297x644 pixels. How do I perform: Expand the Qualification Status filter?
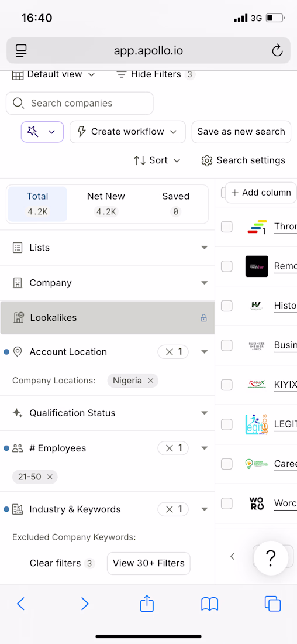pyautogui.click(x=107, y=413)
